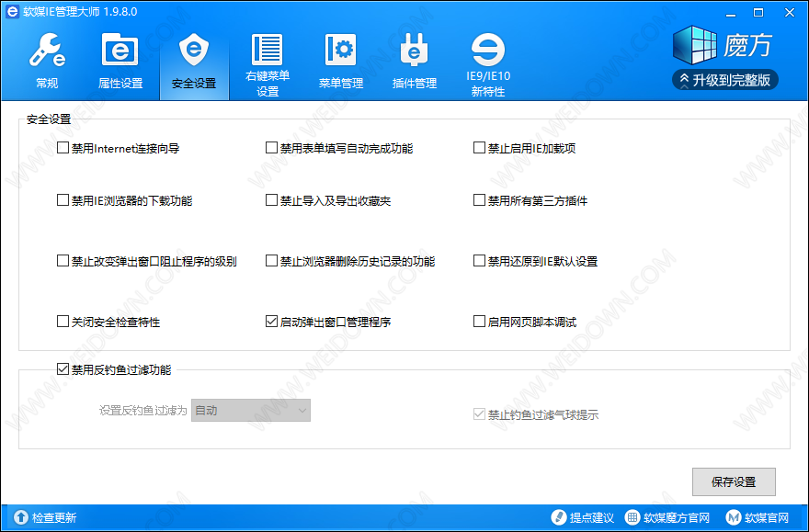The width and height of the screenshot is (809, 532).
Task: Switch to the 菜单管理 tab label
Action: tap(341, 83)
